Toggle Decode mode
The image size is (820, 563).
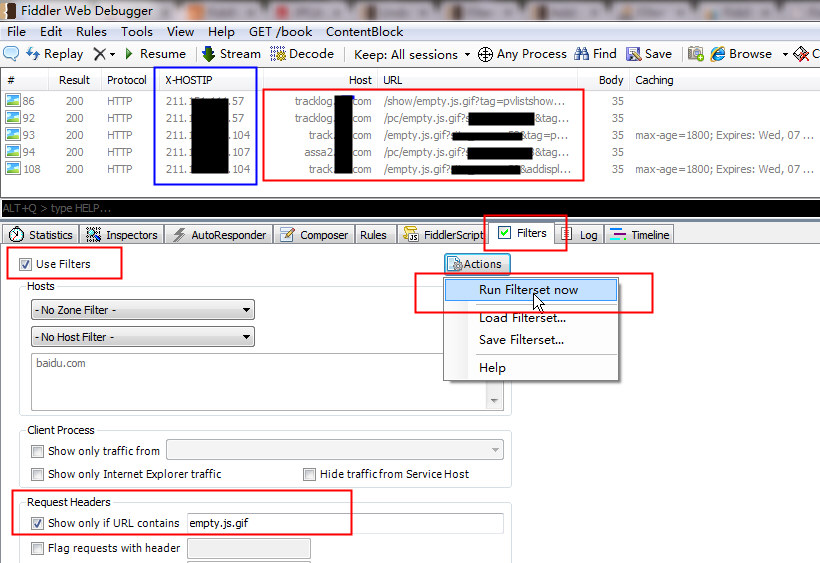302,54
